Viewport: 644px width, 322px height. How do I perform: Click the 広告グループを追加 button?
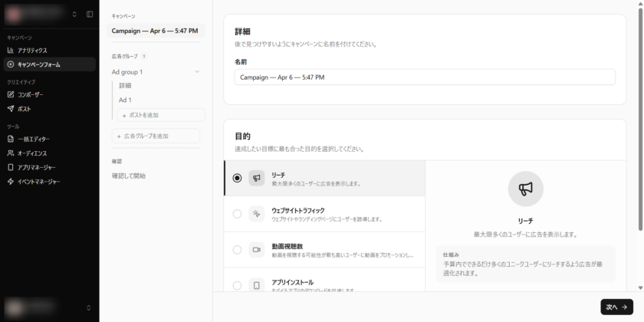pyautogui.click(x=156, y=136)
